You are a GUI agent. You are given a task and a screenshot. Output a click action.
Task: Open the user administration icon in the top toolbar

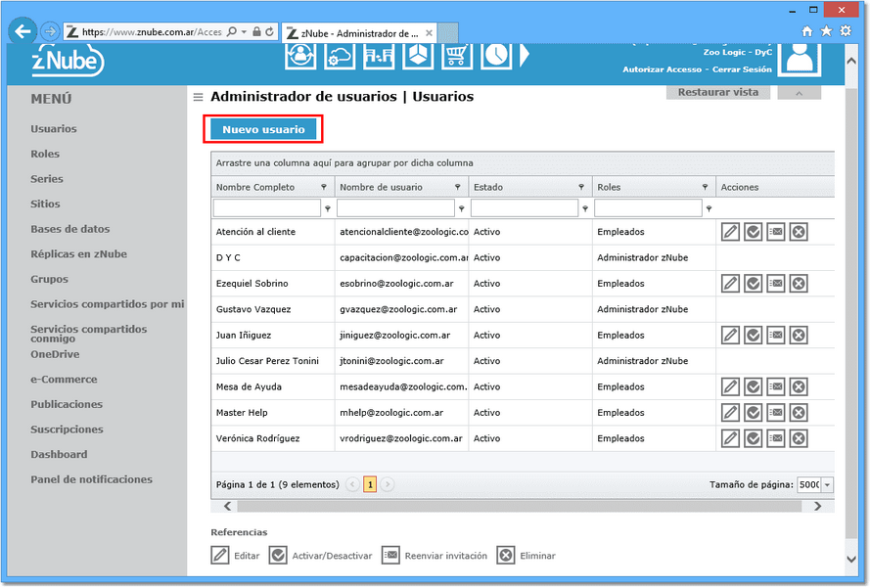[300, 56]
